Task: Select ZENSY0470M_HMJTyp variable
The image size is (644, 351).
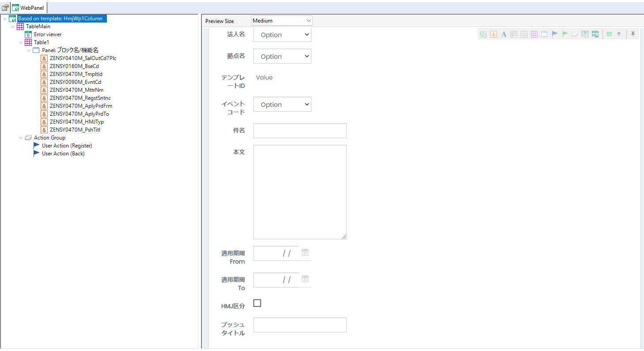Action: tap(77, 122)
